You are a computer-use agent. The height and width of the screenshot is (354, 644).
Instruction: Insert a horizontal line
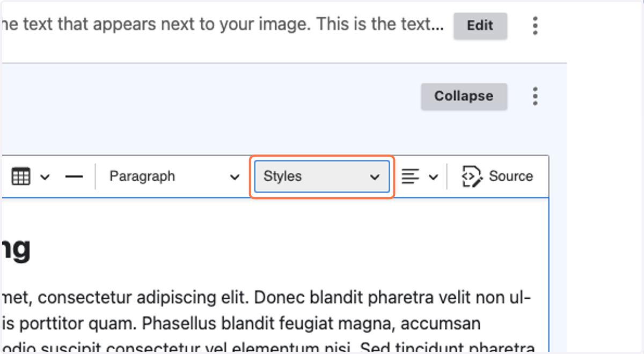click(x=74, y=176)
